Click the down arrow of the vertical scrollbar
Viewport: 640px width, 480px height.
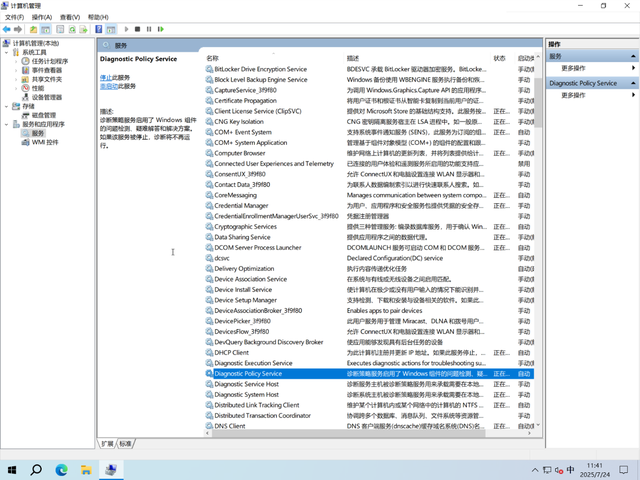(538, 425)
